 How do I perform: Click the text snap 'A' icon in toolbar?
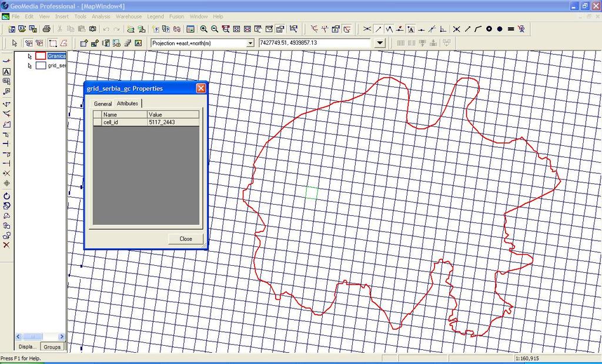click(411, 29)
